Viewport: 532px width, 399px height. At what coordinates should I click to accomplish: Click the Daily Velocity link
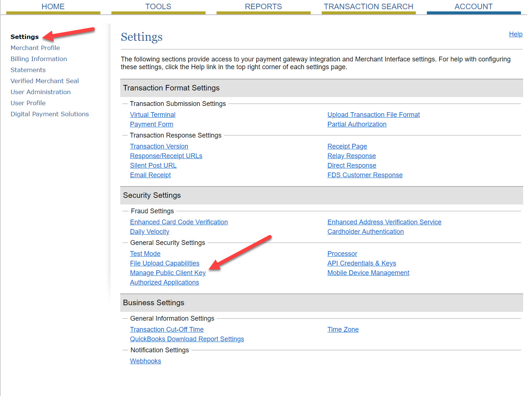(x=150, y=232)
